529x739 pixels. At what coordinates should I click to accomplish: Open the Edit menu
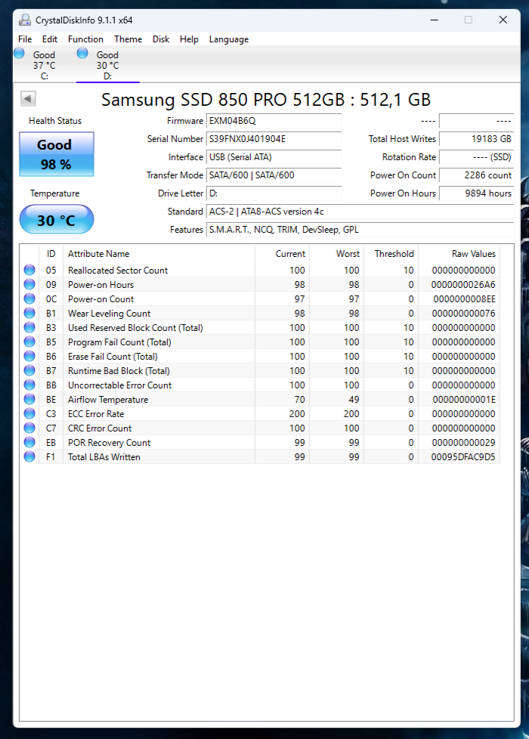(50, 39)
